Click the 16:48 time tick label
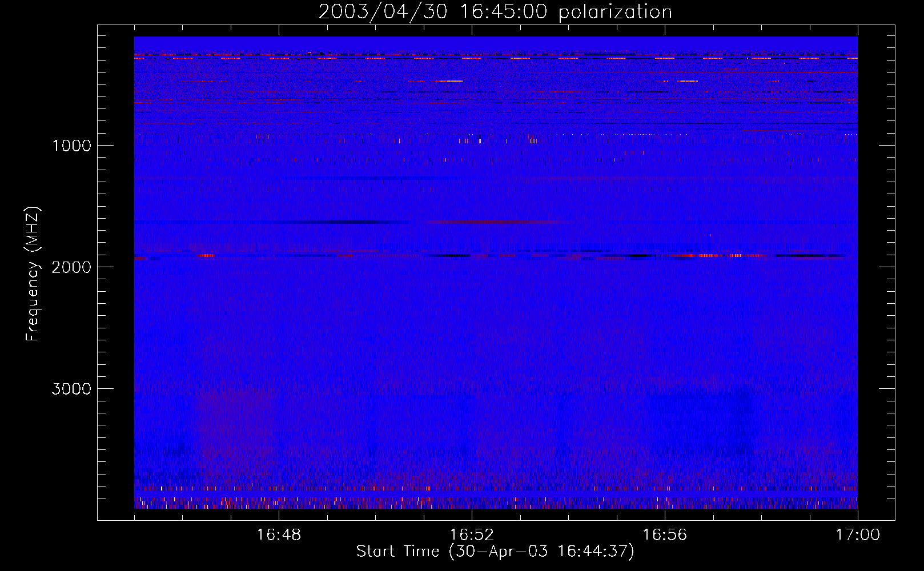Viewport: 924px width, 571px height. (x=279, y=535)
